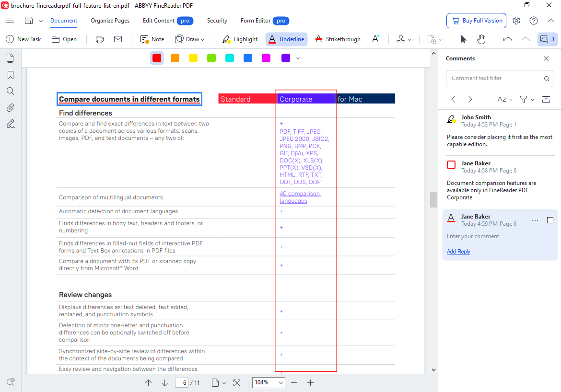Toggle the Underline tool

point(287,39)
